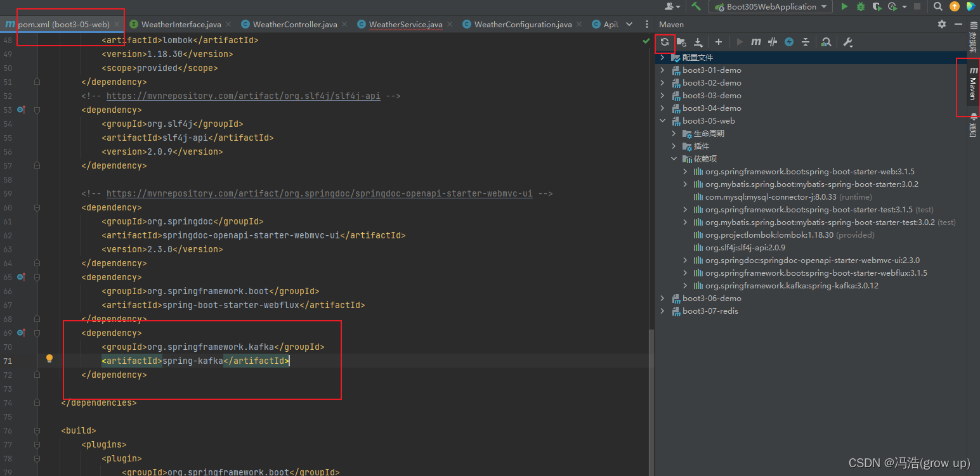Expand 生命周期 lifecycle node
Viewport: 980px width, 476px height.
click(674, 133)
